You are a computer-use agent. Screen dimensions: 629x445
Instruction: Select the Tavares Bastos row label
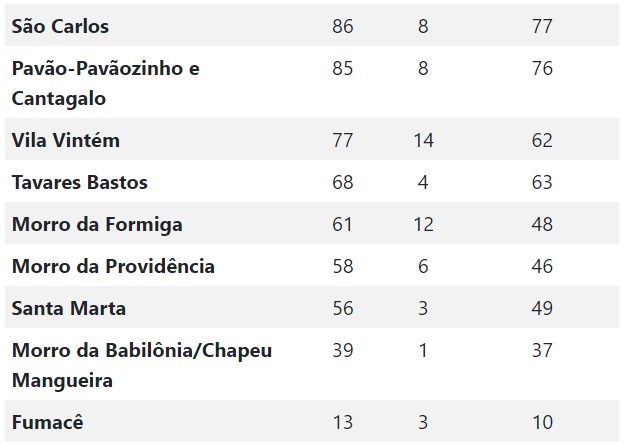(x=80, y=183)
